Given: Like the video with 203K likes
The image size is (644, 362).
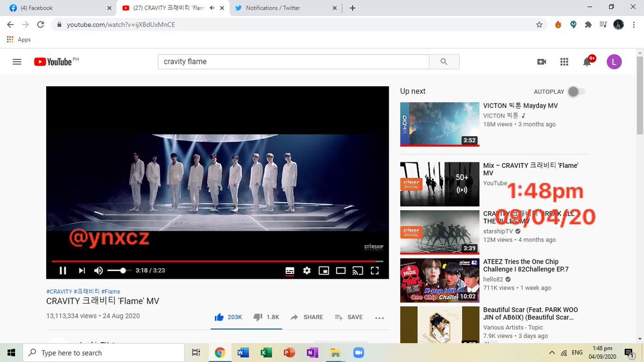Looking at the screenshot, I should 228,317.
